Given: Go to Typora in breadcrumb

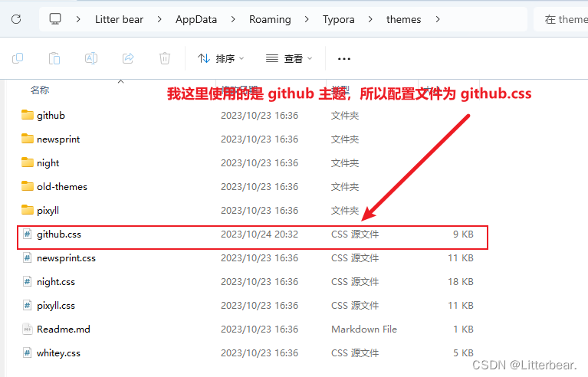Looking at the screenshot, I should (x=339, y=19).
